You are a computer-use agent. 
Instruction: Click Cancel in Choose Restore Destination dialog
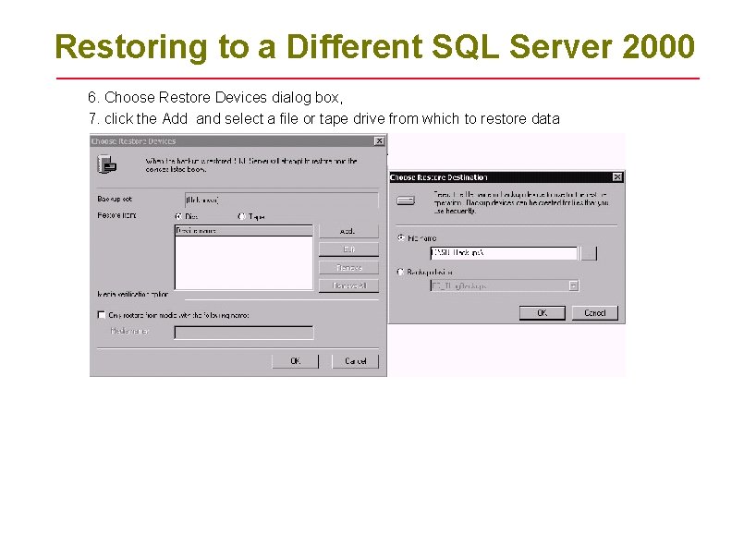point(594,313)
